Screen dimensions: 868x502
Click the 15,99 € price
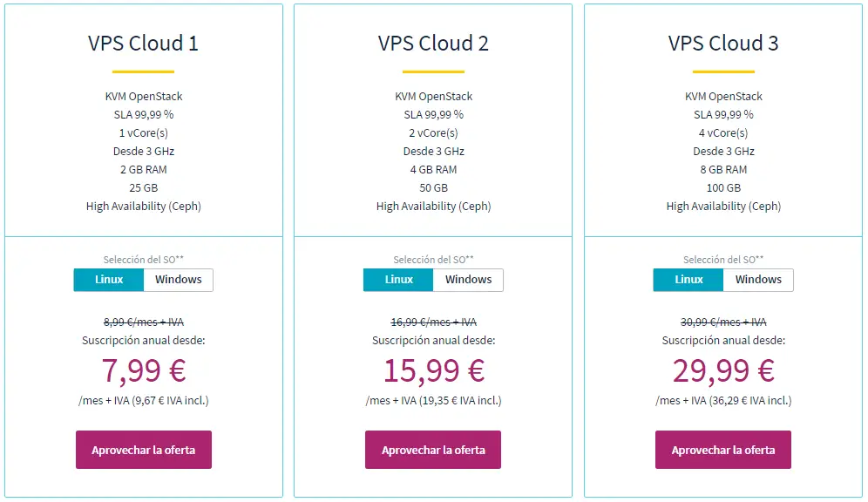(x=433, y=370)
